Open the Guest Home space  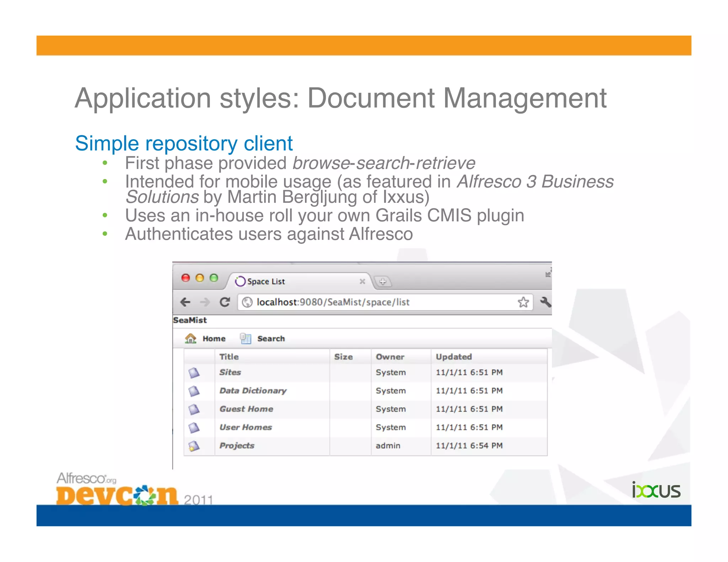click(246, 409)
